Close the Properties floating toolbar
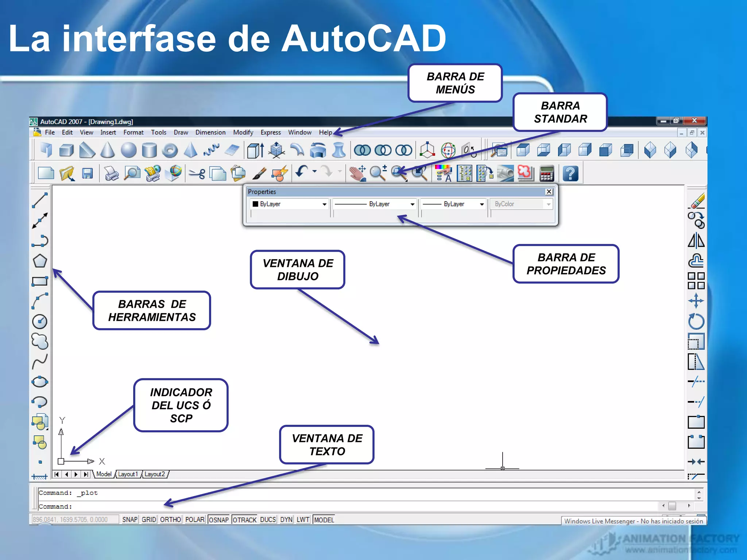The image size is (747, 560). (549, 192)
